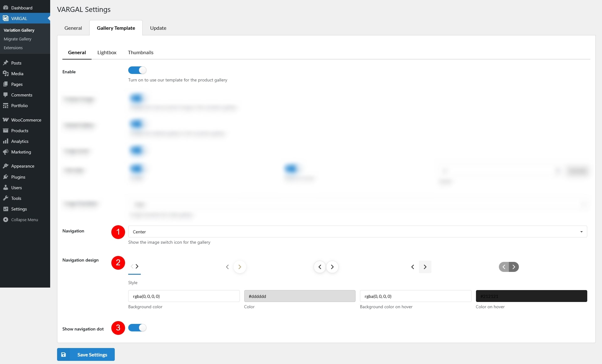The image size is (602, 364).
Task: Click the VARGAL Settings page heading
Action: [x=84, y=9]
